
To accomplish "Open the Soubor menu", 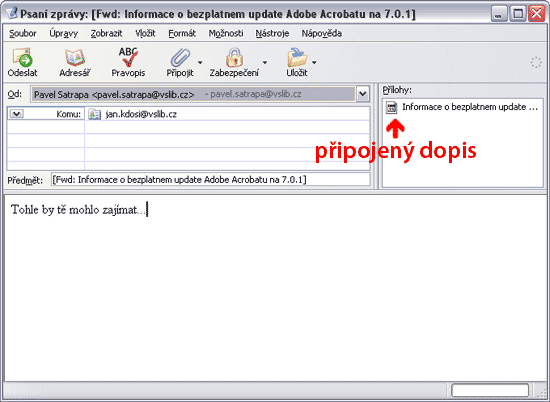I will click(23, 33).
